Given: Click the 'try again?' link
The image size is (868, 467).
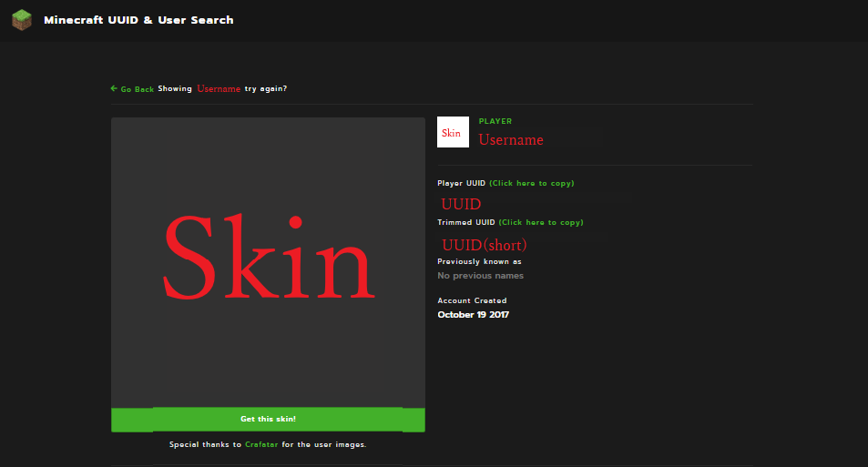Looking at the screenshot, I should [x=266, y=89].
